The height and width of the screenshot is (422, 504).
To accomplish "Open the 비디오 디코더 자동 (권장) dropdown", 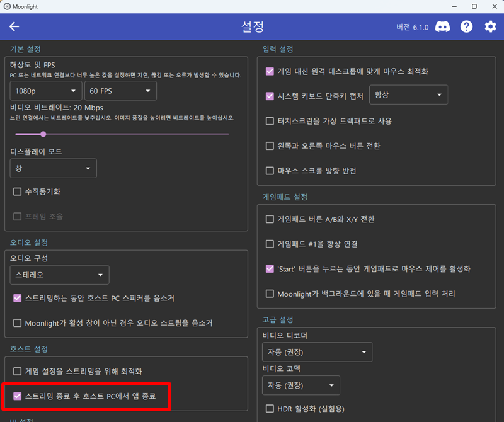I will [318, 352].
